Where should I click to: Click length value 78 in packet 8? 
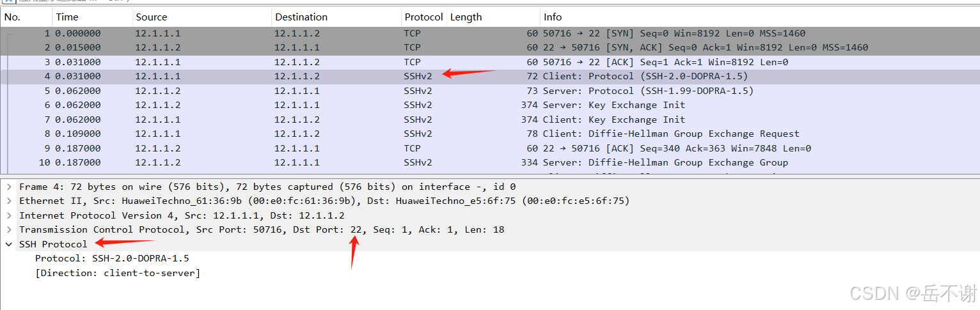[532, 134]
